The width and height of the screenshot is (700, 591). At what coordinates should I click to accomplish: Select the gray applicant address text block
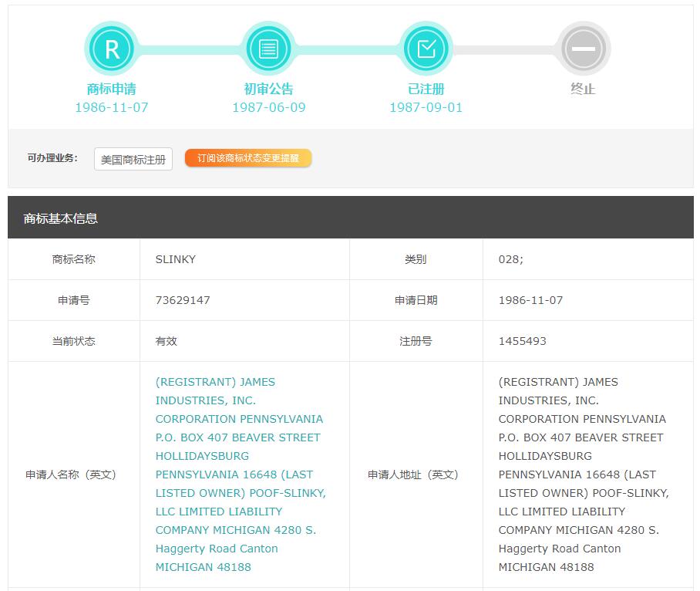click(x=584, y=474)
